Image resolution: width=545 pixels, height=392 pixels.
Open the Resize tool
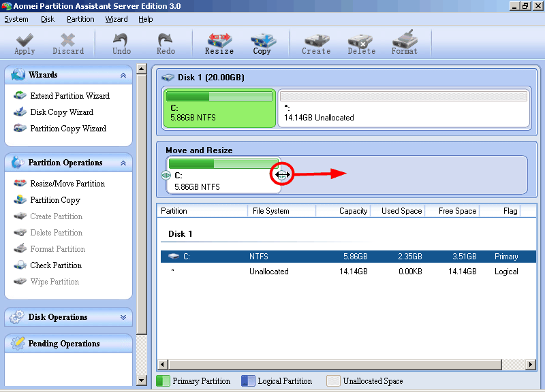[x=219, y=42]
